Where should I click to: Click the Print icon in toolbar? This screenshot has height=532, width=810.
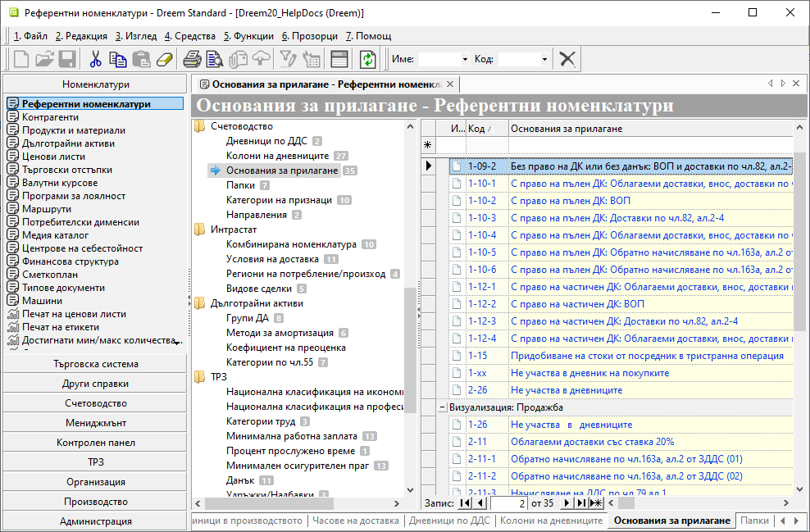(192, 59)
